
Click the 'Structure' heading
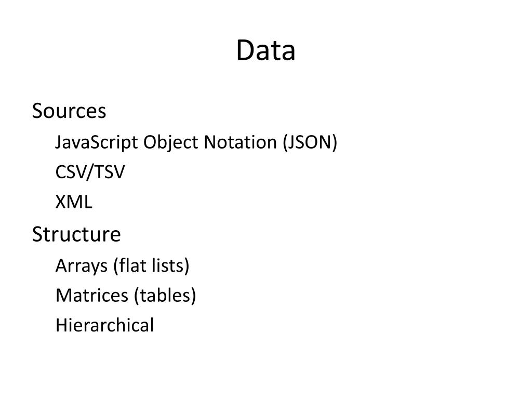click(x=76, y=234)
